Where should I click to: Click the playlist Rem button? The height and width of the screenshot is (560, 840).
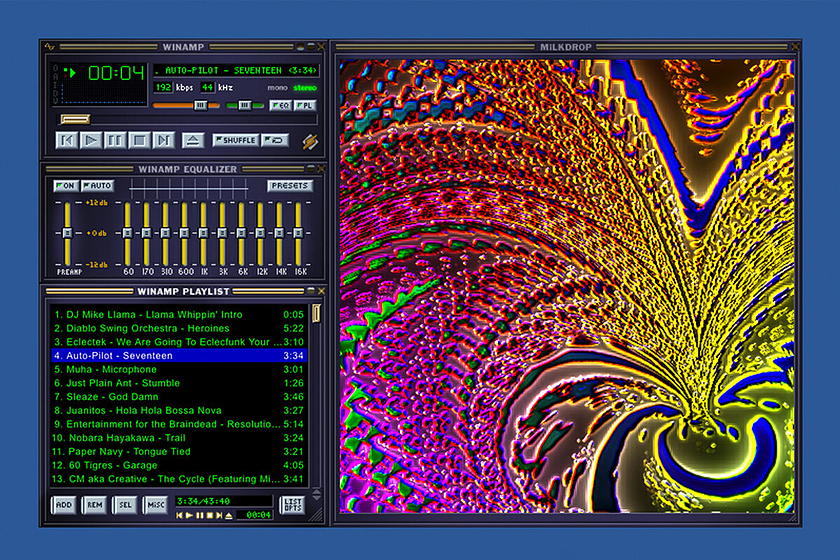94,505
